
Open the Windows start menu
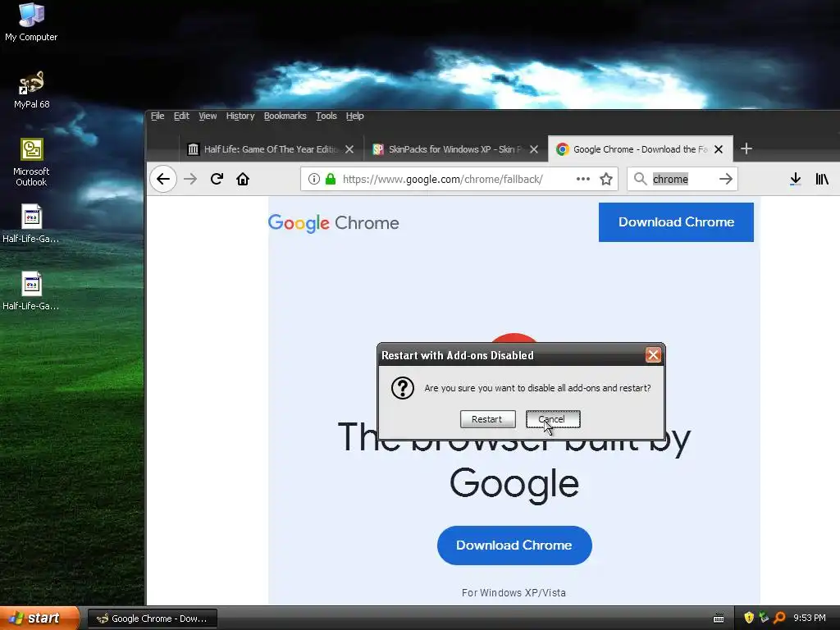[39, 618]
